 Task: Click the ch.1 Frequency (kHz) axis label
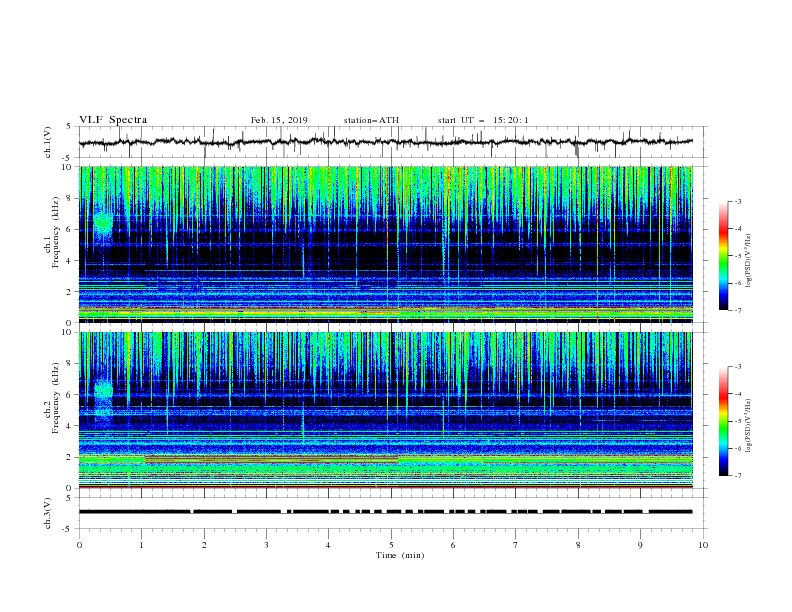[52, 244]
